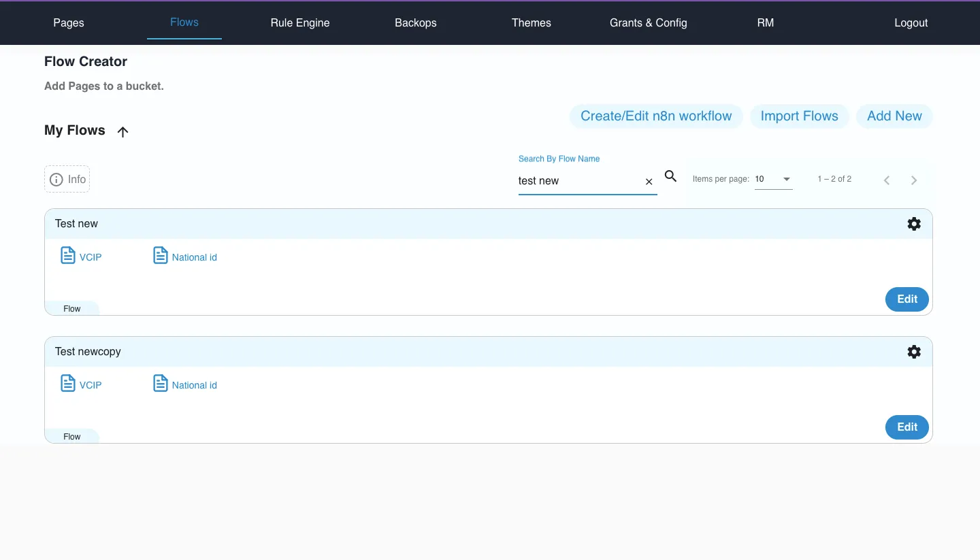Click the search magnifier icon
The width and height of the screenshot is (980, 560).
click(x=670, y=176)
